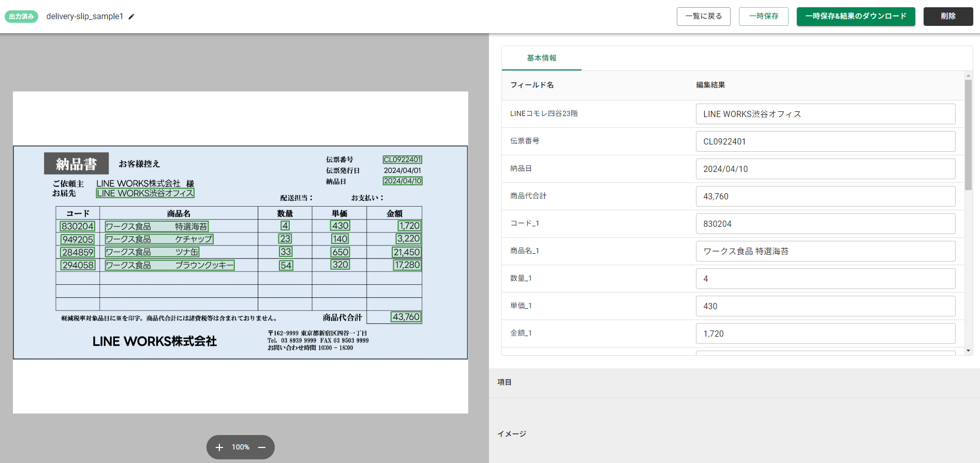Screen dimensions: 980x463
Task: Select highlighted ワークス食品 特選海苔 box
Action: coord(157,226)
